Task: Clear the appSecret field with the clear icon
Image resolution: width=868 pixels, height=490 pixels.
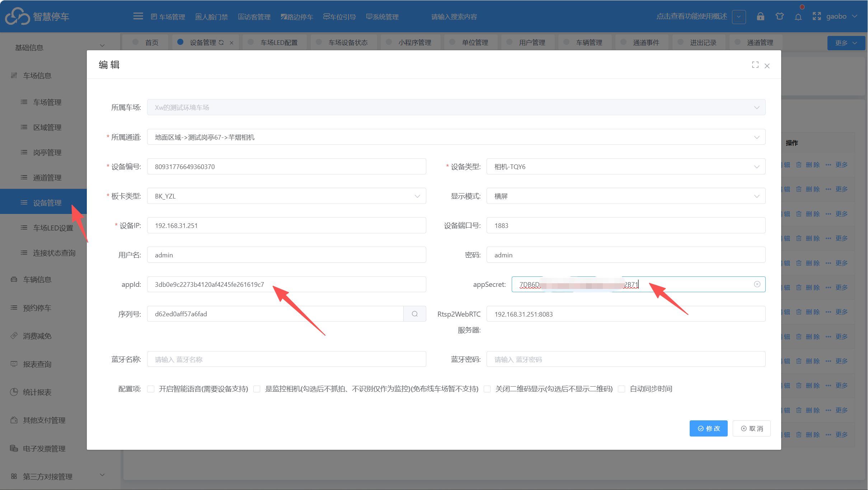Action: point(757,284)
